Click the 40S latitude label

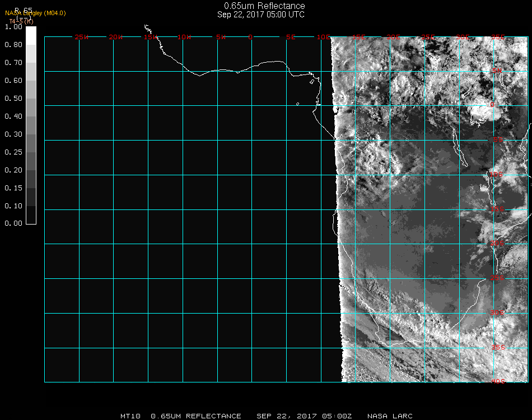coord(498,382)
